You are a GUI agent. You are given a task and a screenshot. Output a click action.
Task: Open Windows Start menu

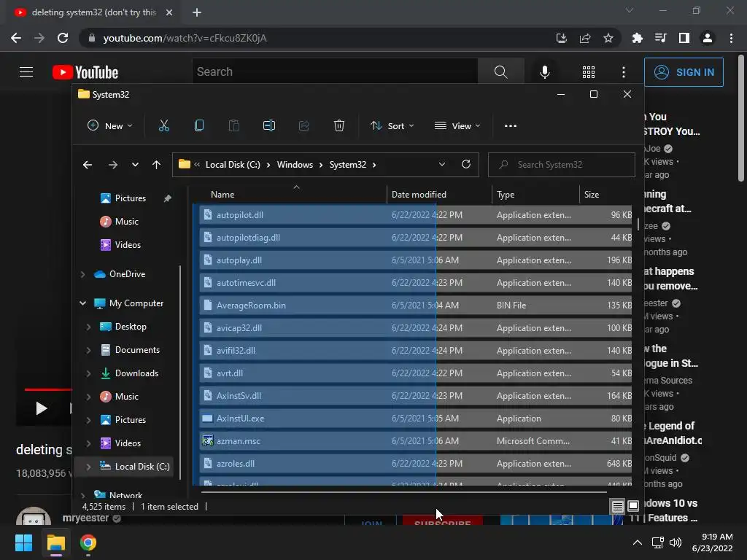[x=23, y=542]
